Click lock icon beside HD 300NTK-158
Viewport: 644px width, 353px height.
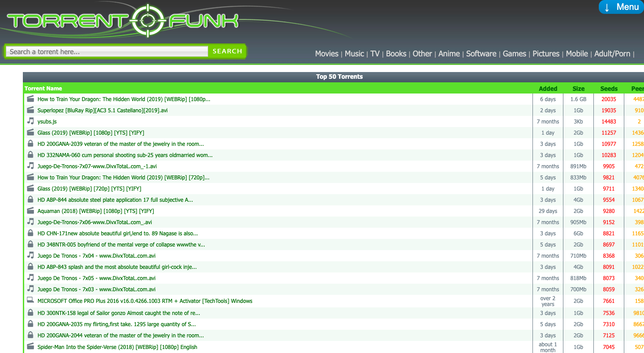pyautogui.click(x=30, y=313)
